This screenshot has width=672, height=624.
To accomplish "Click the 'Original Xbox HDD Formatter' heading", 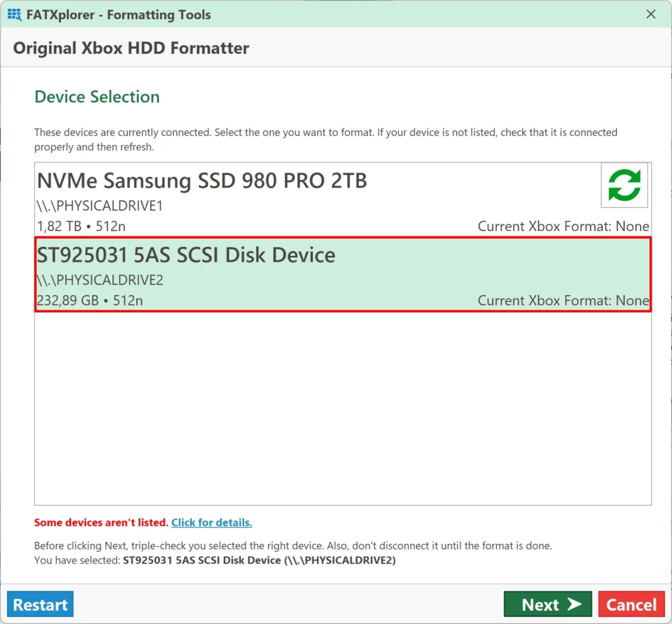I will (x=131, y=48).
